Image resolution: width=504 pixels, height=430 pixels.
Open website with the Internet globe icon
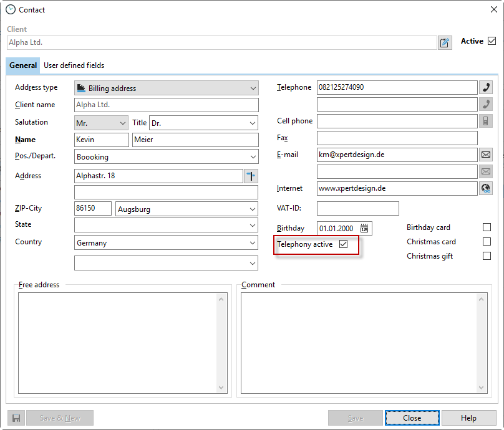coord(486,188)
